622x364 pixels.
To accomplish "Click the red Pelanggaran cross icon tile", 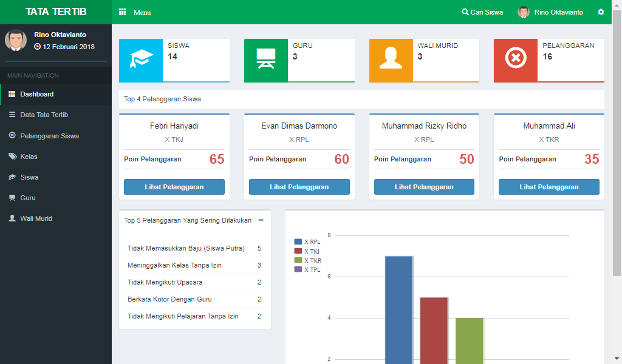I will pyautogui.click(x=516, y=59).
